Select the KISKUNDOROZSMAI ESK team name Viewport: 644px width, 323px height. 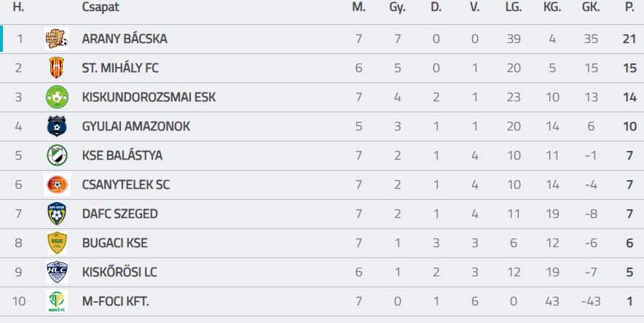[x=149, y=97]
